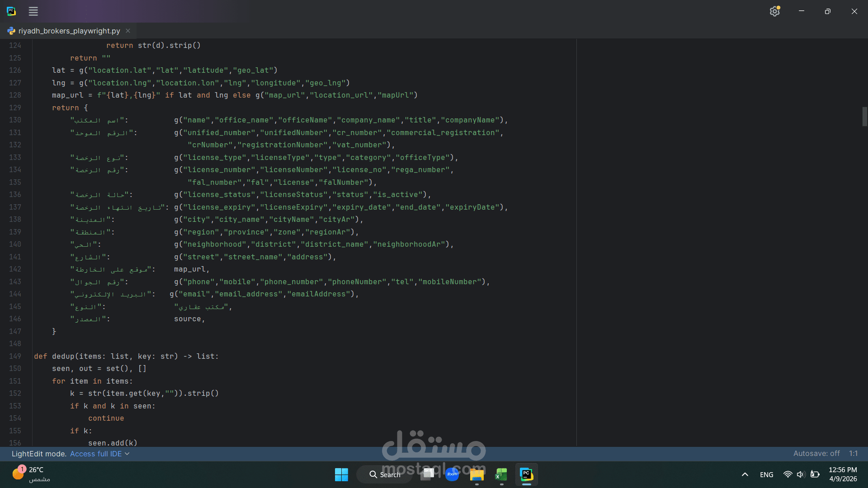Screen dimensions: 868x488
Task: Select the riyadh_brokers_playwright.py editor tab
Action: click(69, 31)
